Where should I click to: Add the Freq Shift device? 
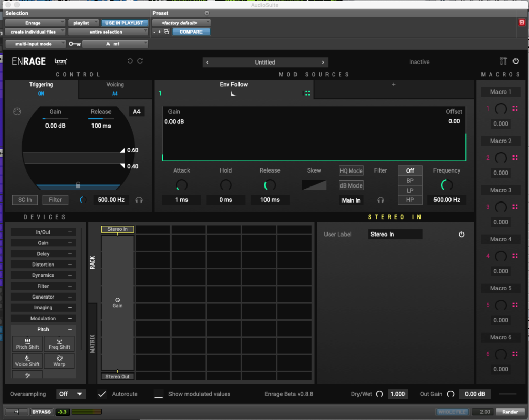(x=59, y=344)
